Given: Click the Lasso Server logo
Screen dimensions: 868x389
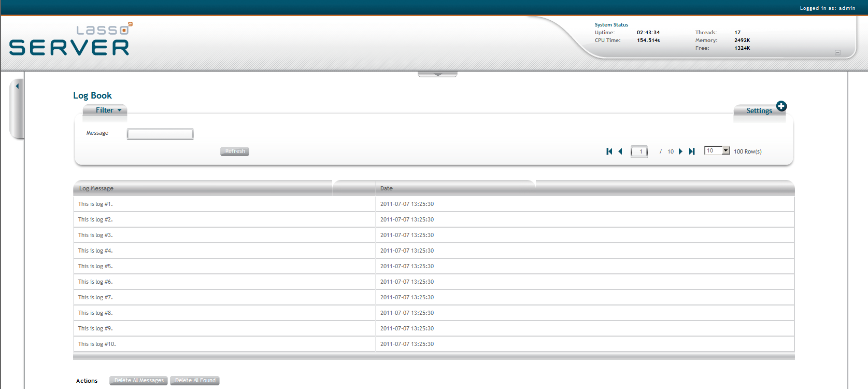Looking at the screenshot, I should 70,40.
